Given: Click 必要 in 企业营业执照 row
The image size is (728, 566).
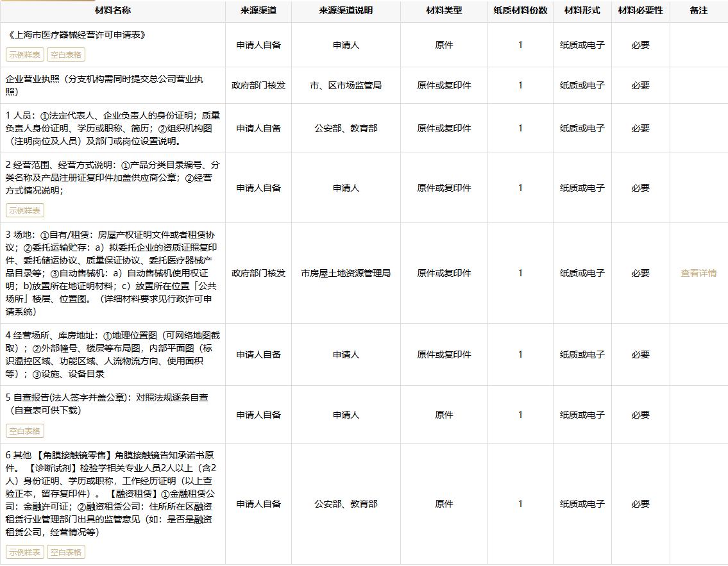Looking at the screenshot, I should pyautogui.click(x=641, y=85).
